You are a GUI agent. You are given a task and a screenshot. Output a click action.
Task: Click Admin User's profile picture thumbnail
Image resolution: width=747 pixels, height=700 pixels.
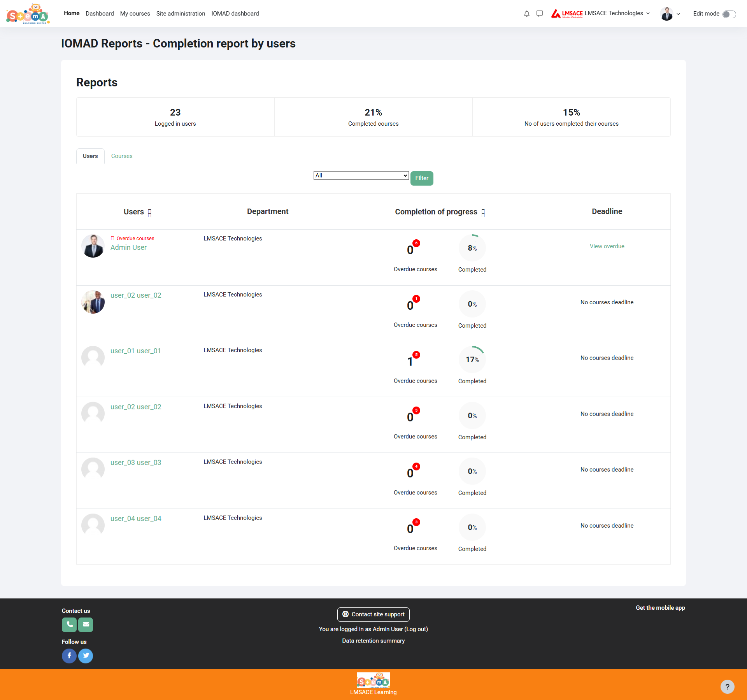pyautogui.click(x=93, y=246)
